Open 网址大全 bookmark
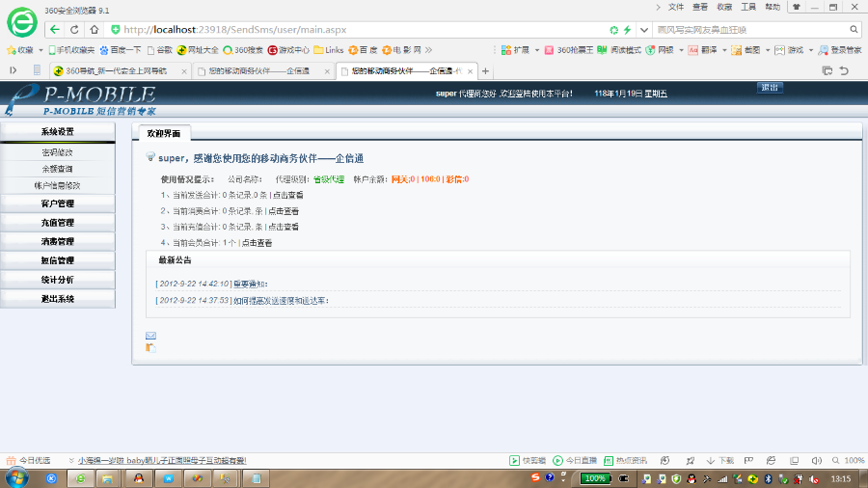The height and width of the screenshot is (488, 868). click(x=198, y=50)
